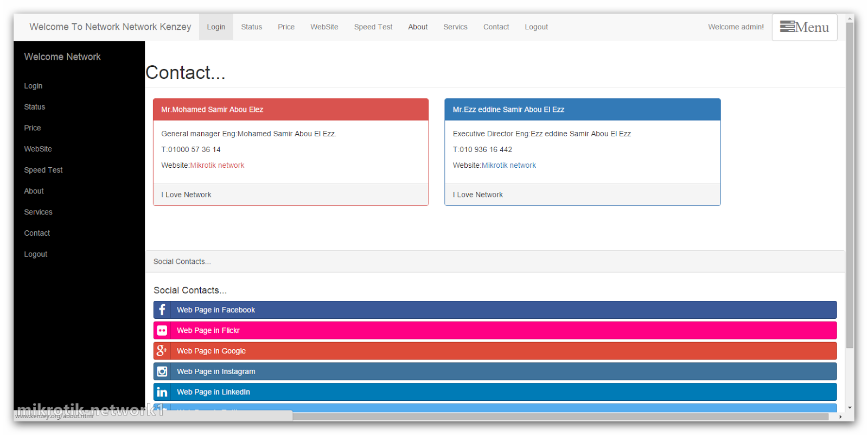Open About in the black sidebar

coord(34,191)
